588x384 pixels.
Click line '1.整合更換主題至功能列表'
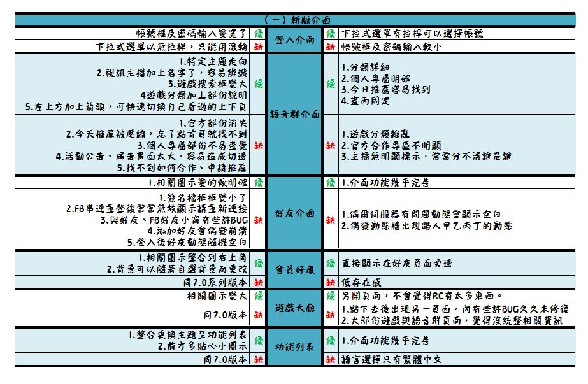pos(187,334)
